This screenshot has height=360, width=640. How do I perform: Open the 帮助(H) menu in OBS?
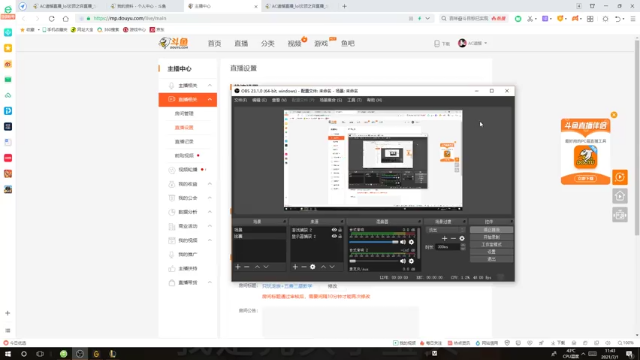point(374,100)
